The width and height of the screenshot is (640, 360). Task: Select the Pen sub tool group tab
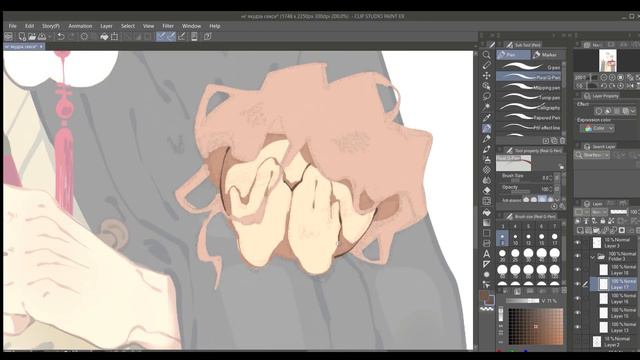click(513, 54)
